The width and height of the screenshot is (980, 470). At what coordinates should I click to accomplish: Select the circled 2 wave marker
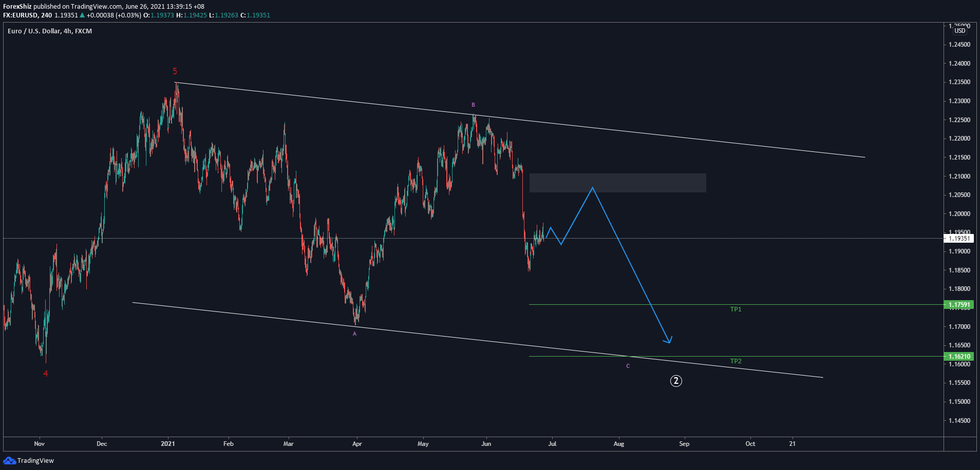[676, 381]
